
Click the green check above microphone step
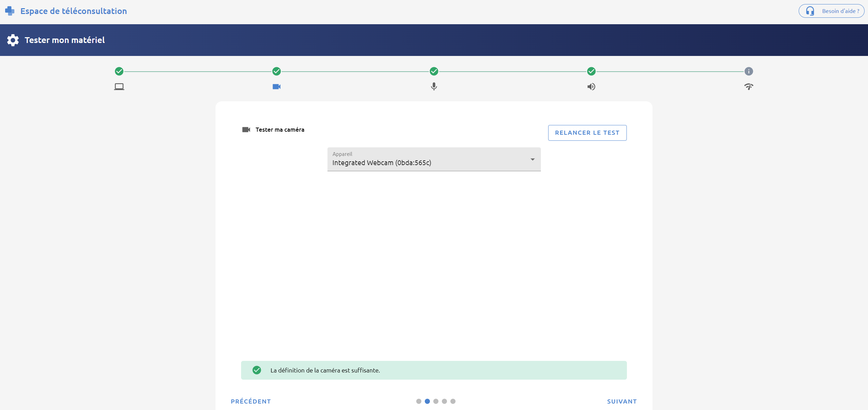[x=434, y=71]
